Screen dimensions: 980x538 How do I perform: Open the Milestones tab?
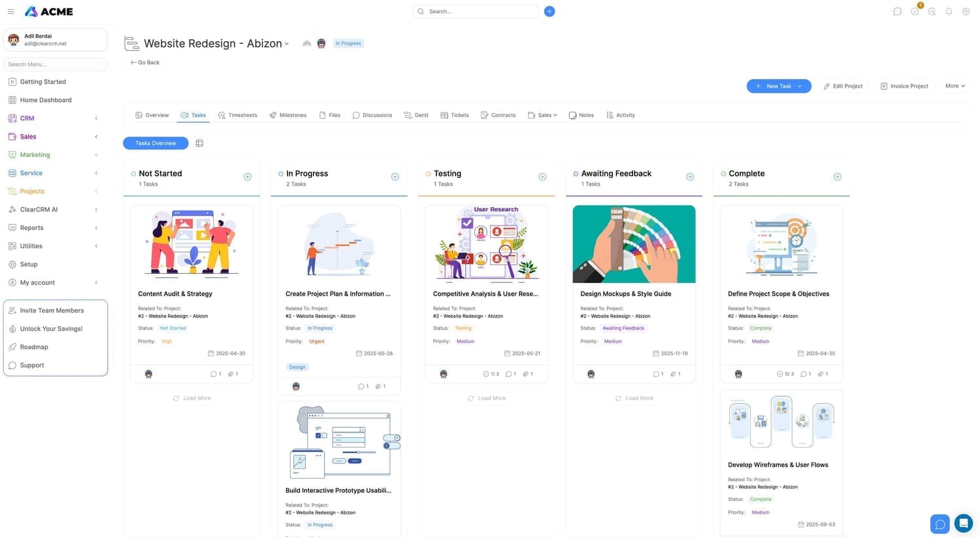click(287, 115)
